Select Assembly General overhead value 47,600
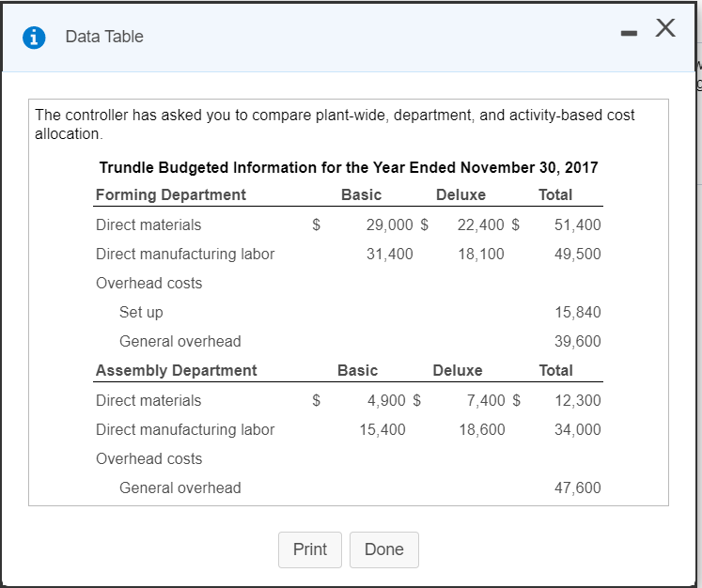This screenshot has width=702, height=588. coord(578,487)
